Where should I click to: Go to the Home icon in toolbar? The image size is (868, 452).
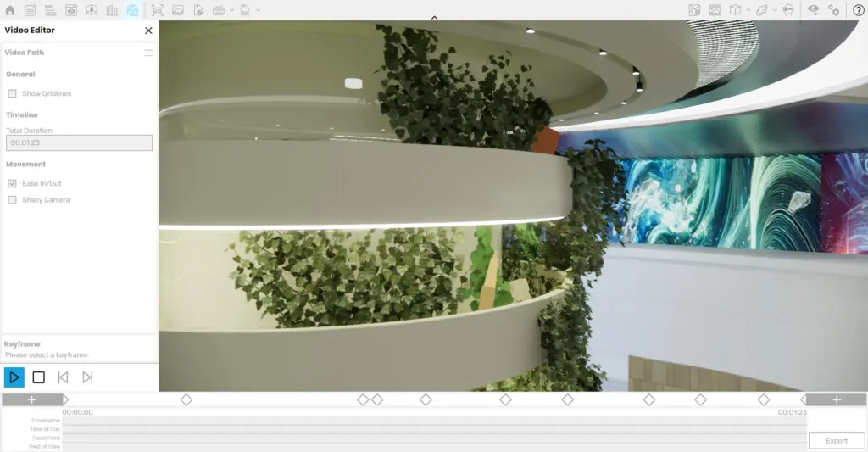10,10
